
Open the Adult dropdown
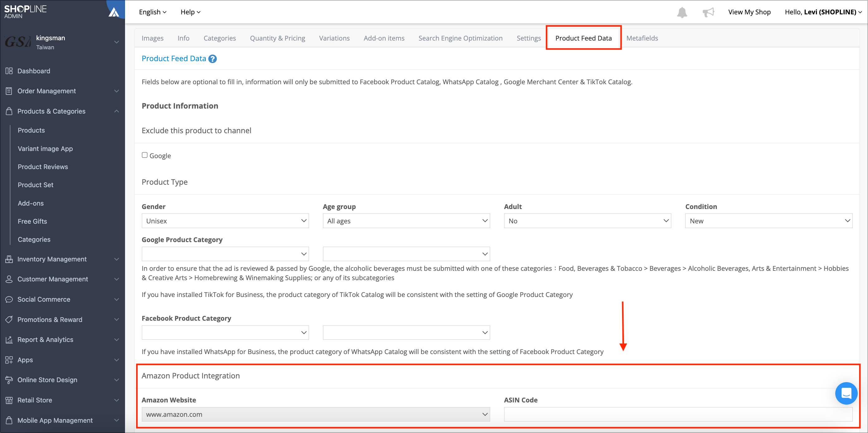pos(587,221)
